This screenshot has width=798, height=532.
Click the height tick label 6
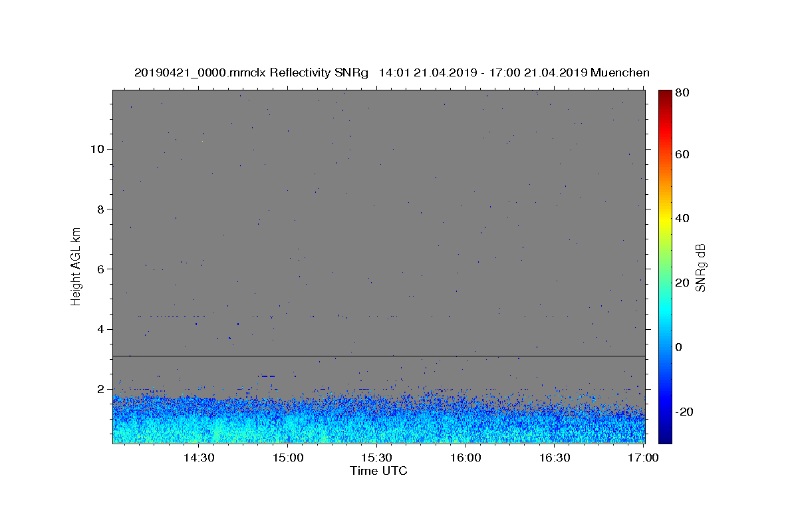click(x=101, y=269)
